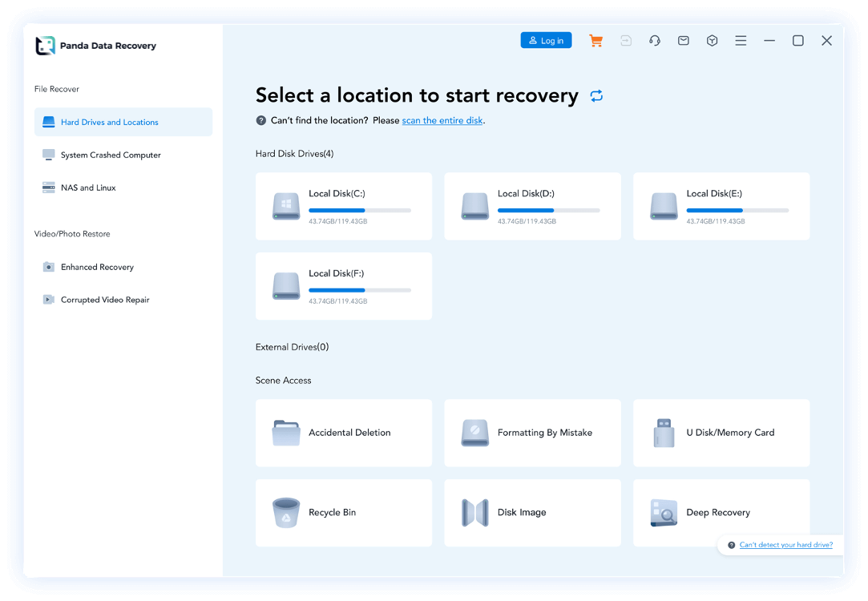Choose the Recycle Bin scene icon
Image resolution: width=868 pixels, height=601 pixels.
tap(286, 513)
